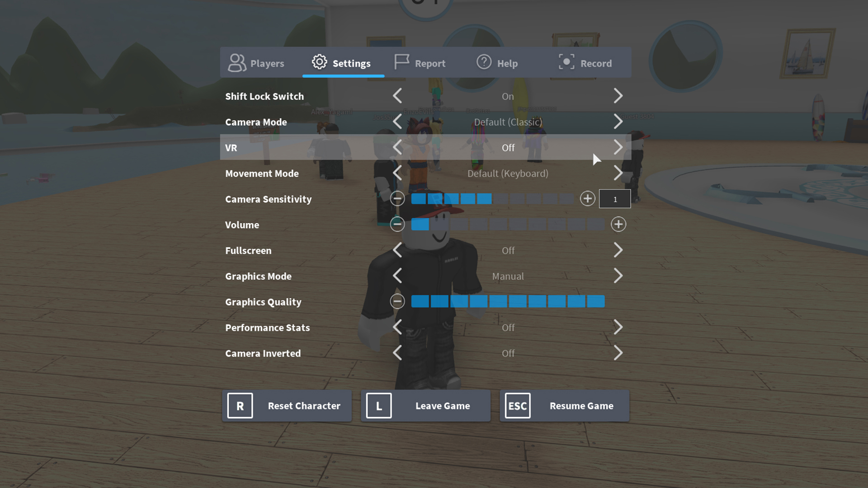The width and height of the screenshot is (868, 488).
Task: Toggle Fullscreen On
Action: [618, 250]
